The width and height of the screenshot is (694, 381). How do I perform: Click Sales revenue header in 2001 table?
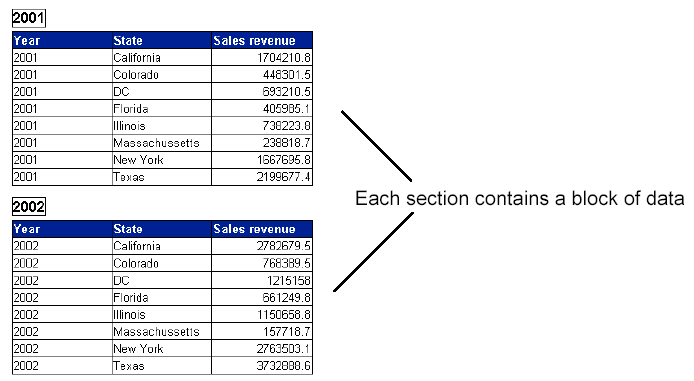[262, 40]
